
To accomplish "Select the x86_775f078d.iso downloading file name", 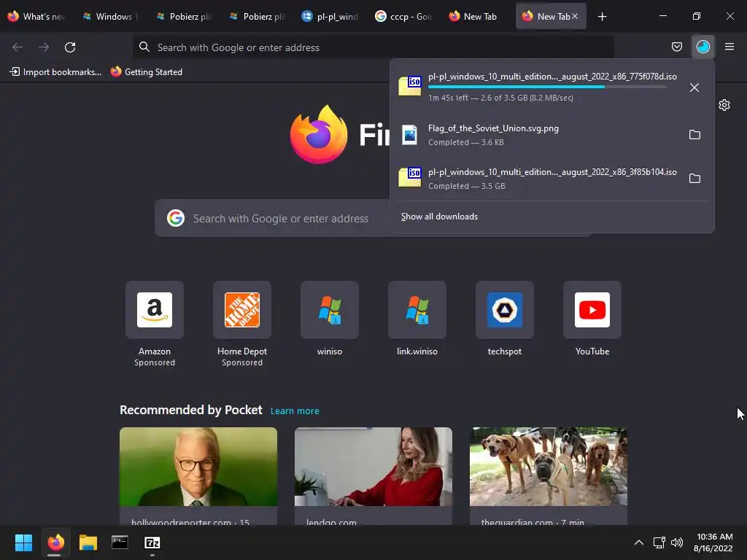I will 552,77.
